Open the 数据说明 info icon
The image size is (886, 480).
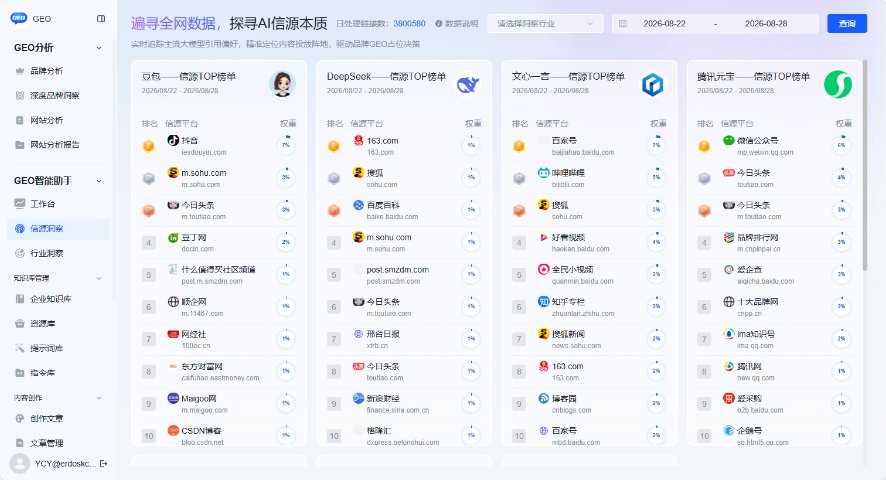pos(438,24)
